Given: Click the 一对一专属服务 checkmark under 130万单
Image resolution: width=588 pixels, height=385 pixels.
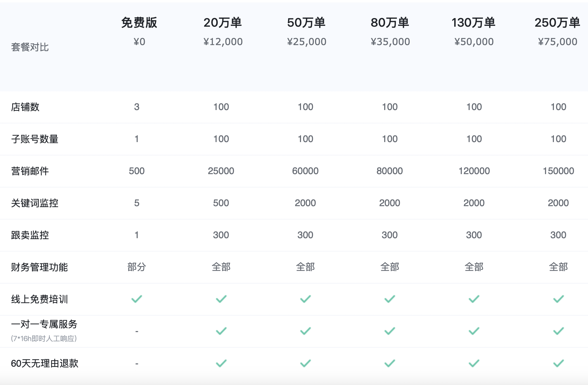Looking at the screenshot, I should pyautogui.click(x=474, y=331).
